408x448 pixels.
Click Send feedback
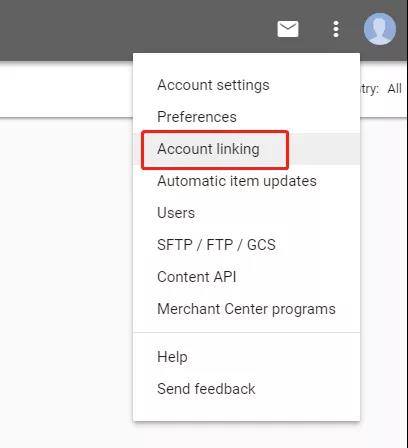click(x=206, y=389)
